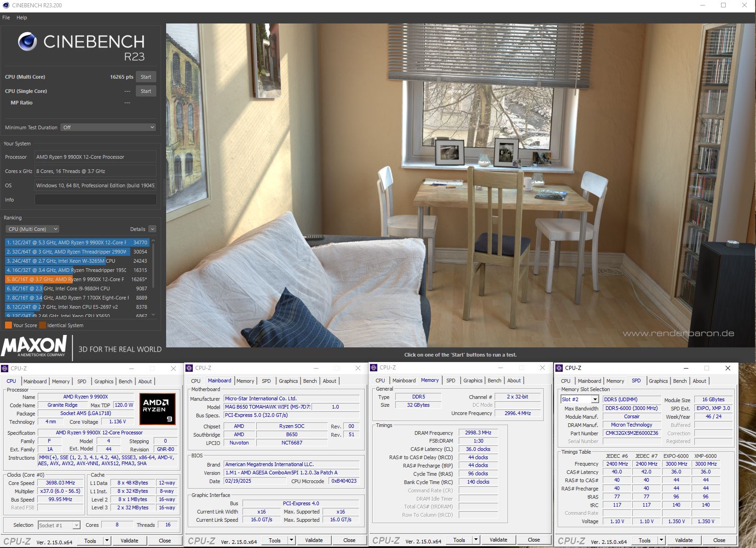
Task: Open About tab in Memory CPU-Z window
Action: tap(514, 381)
